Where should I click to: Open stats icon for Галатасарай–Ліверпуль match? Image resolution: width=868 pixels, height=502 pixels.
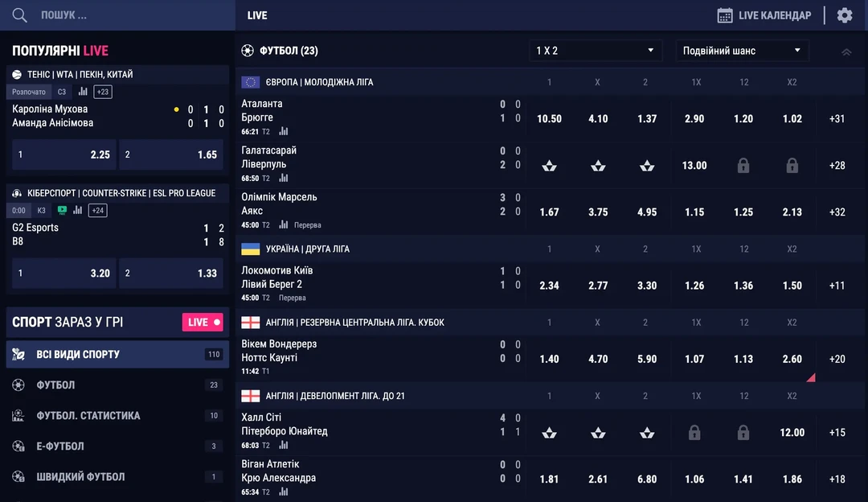(x=284, y=178)
